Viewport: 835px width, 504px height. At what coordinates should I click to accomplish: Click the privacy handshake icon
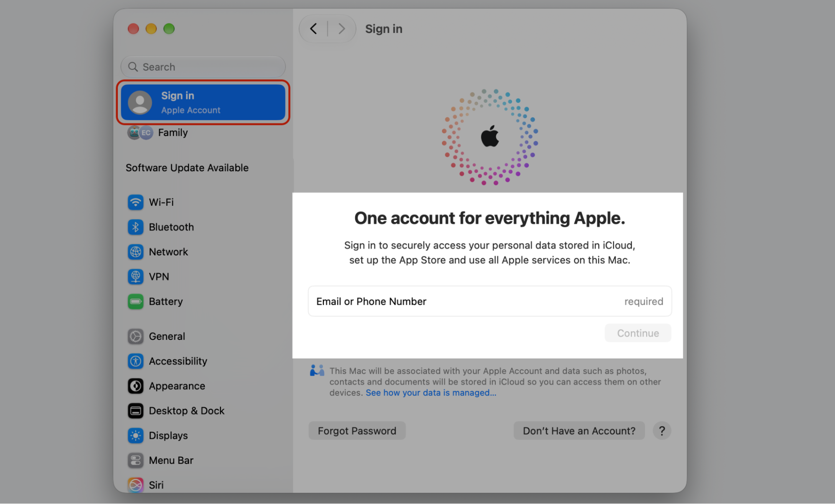click(317, 371)
